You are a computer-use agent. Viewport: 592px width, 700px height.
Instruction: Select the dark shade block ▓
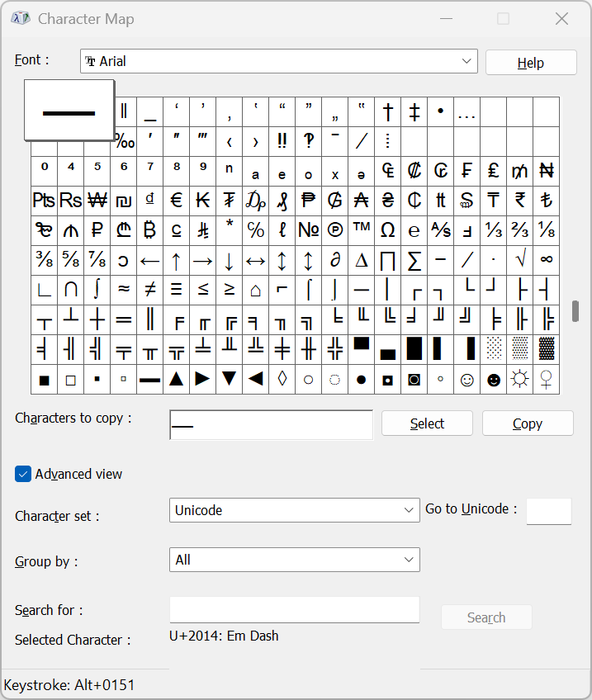[x=547, y=349]
